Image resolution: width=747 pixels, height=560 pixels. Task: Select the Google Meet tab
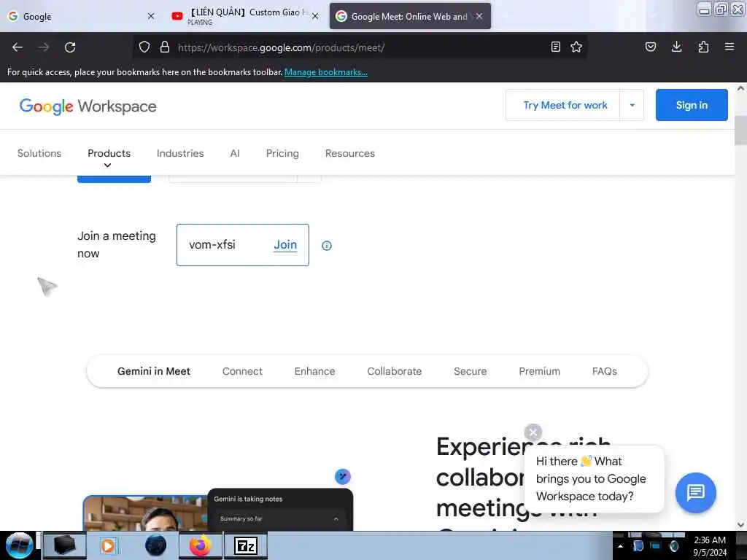coord(410,16)
